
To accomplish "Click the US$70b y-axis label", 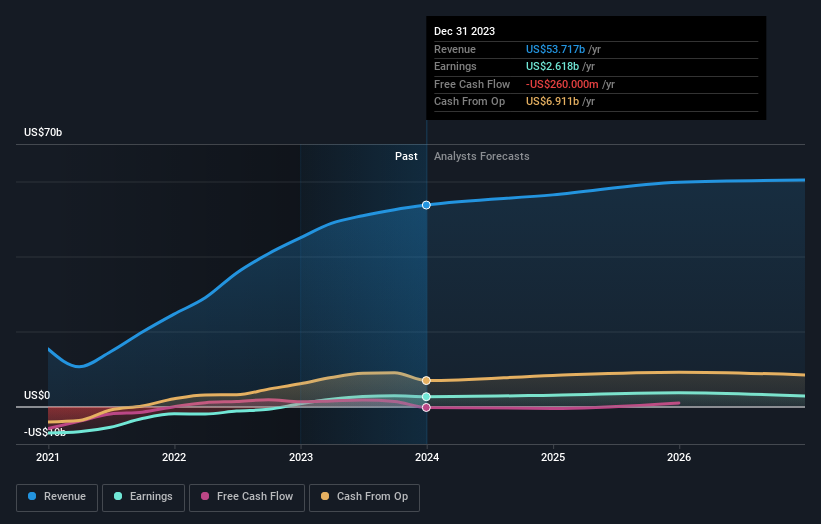I will tap(43, 132).
